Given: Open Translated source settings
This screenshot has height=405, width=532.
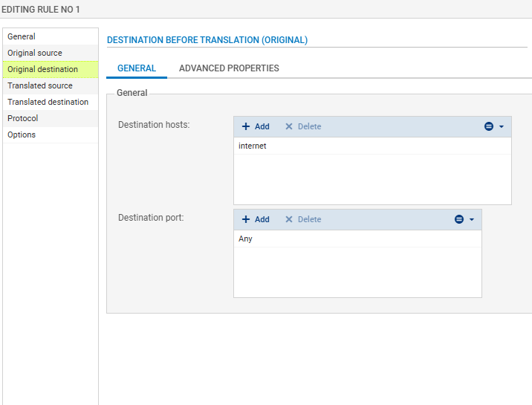Looking at the screenshot, I should 40,85.
